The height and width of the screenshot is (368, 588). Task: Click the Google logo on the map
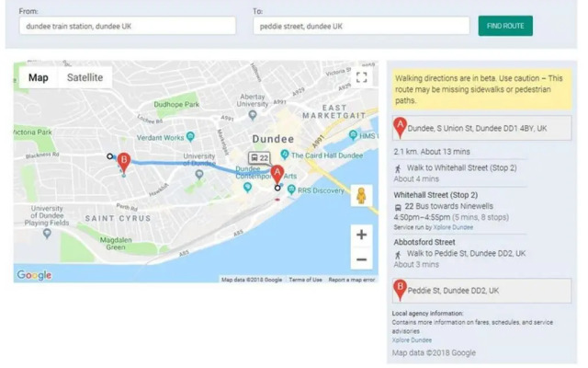click(34, 275)
